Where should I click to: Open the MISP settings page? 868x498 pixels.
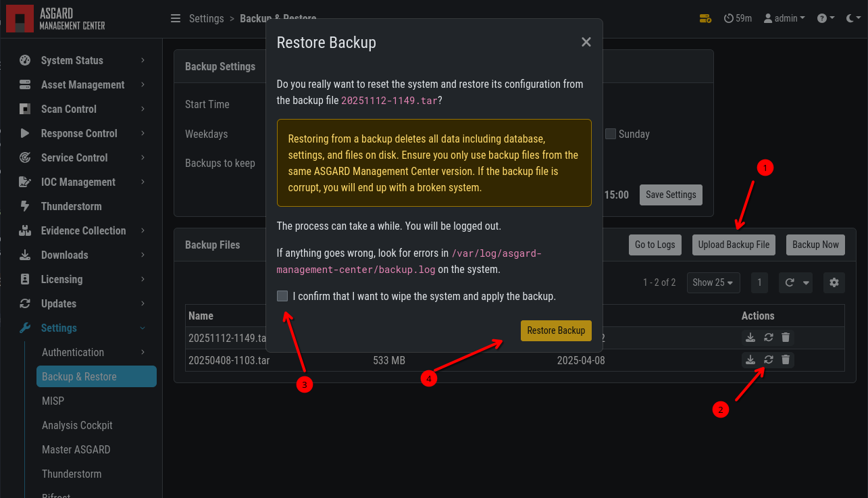[x=53, y=401]
